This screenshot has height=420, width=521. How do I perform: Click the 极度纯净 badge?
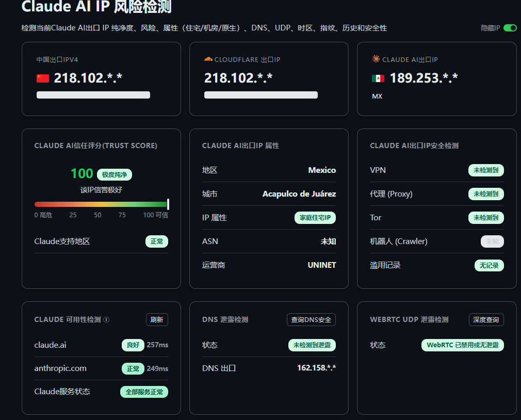pos(115,174)
